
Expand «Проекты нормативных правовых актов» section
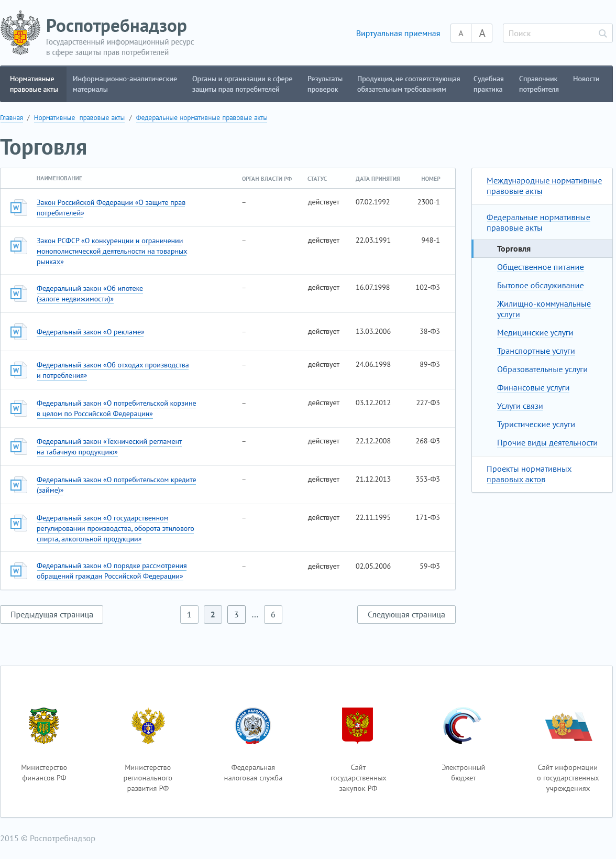pyautogui.click(x=529, y=474)
